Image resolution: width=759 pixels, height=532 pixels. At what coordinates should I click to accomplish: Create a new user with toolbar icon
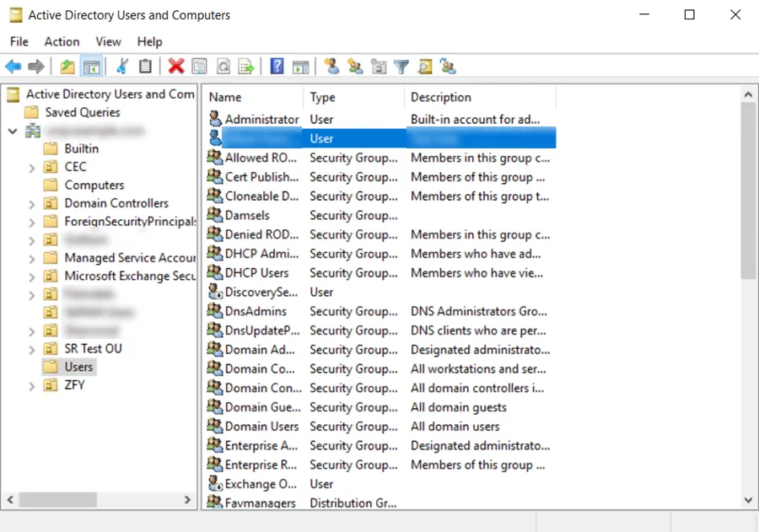331,67
